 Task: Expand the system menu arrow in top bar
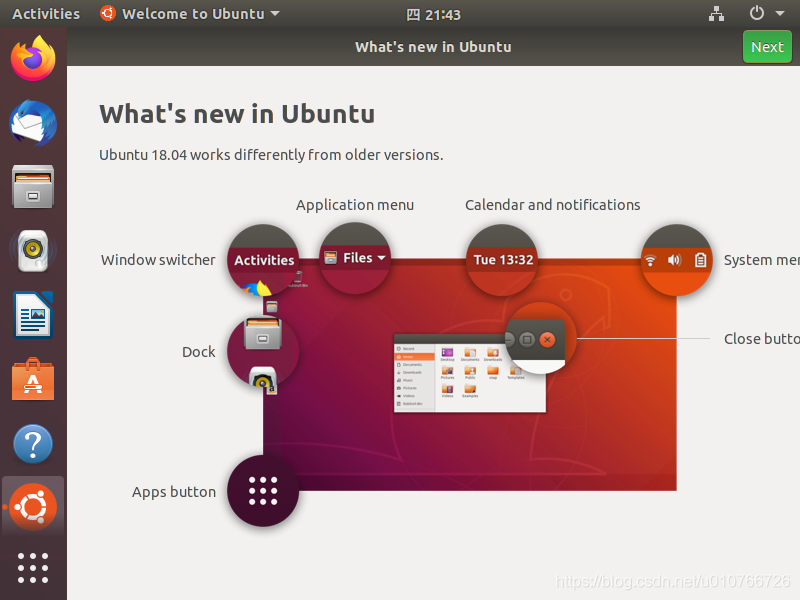(780, 14)
